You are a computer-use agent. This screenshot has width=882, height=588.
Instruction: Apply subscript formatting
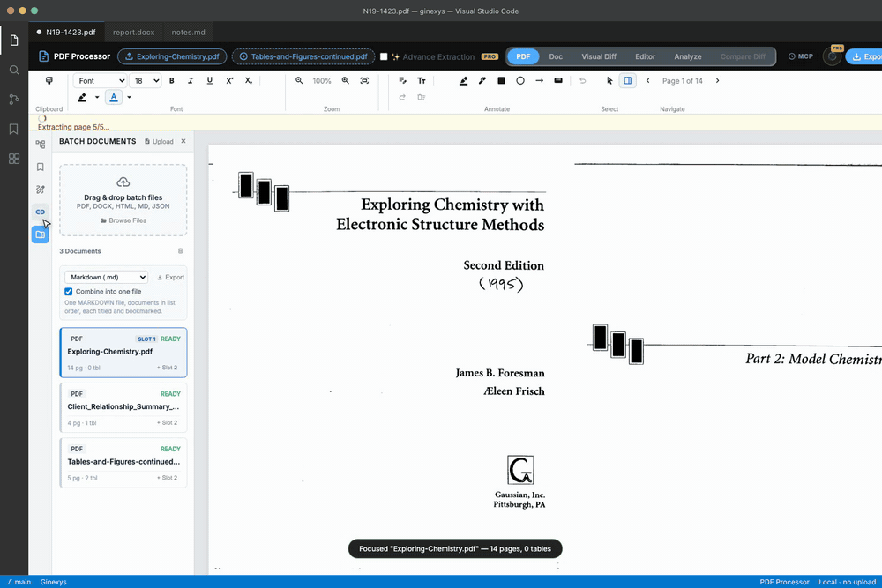point(249,81)
